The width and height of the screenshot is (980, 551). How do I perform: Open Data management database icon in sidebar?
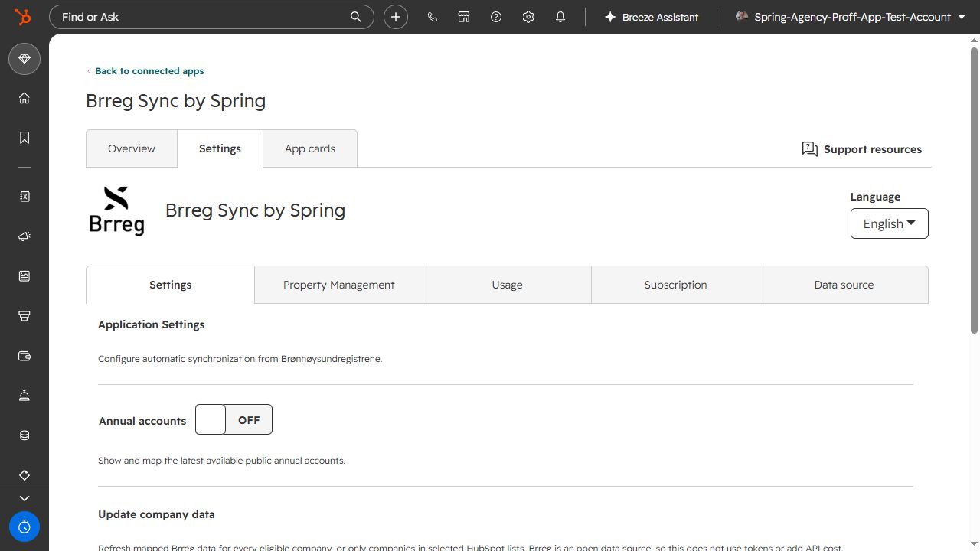pos(24,435)
